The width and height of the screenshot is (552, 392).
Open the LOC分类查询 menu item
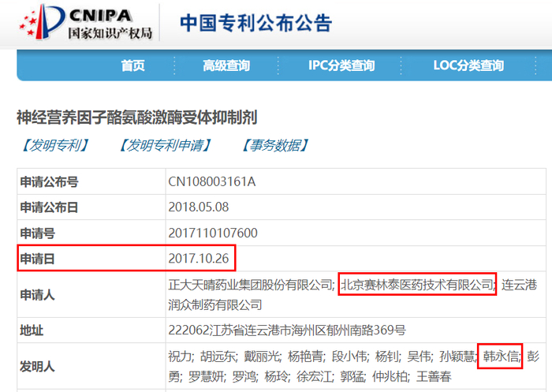(x=468, y=65)
